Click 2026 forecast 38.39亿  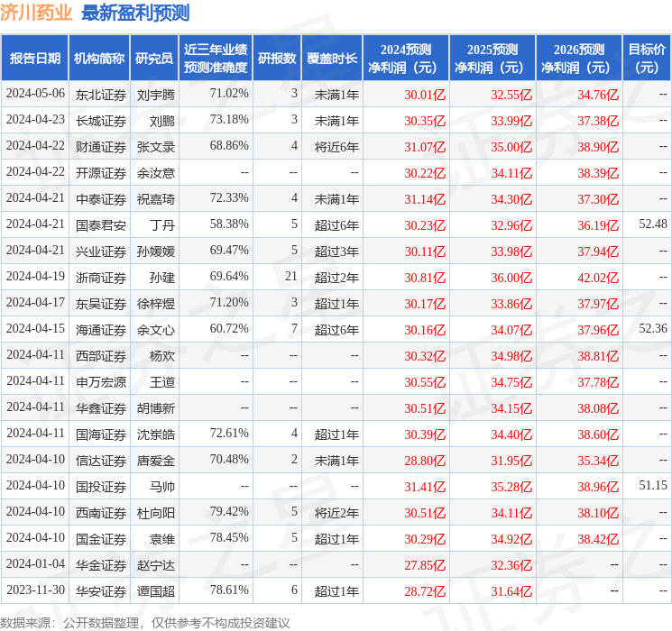598,173
